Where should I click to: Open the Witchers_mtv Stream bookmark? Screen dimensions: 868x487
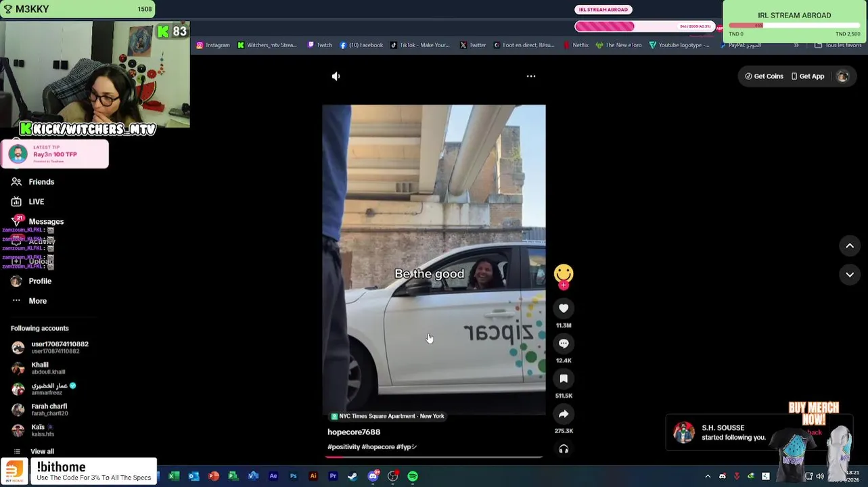[x=267, y=45]
